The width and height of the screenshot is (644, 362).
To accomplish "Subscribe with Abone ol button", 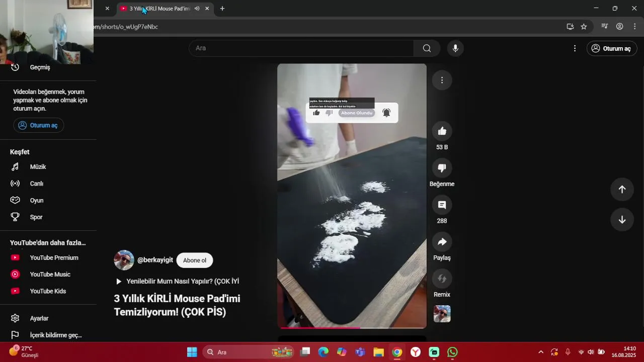I will 195,260.
